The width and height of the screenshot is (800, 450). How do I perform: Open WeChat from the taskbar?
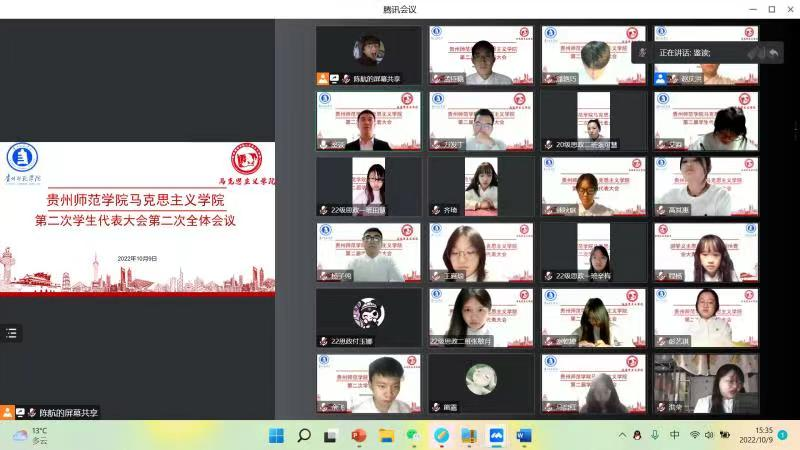413,436
